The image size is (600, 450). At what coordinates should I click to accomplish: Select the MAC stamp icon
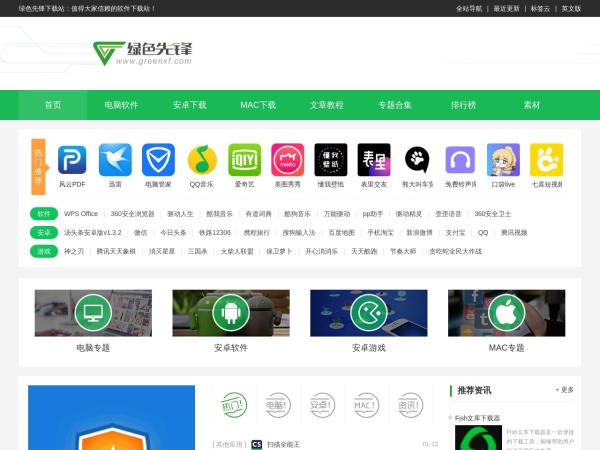pyautogui.click(x=366, y=405)
